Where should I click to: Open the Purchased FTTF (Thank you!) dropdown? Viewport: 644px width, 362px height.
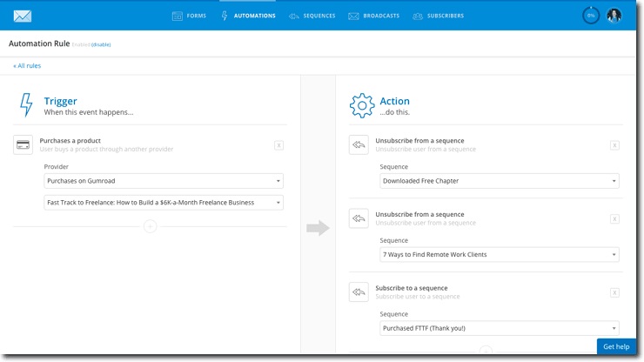[500, 328]
